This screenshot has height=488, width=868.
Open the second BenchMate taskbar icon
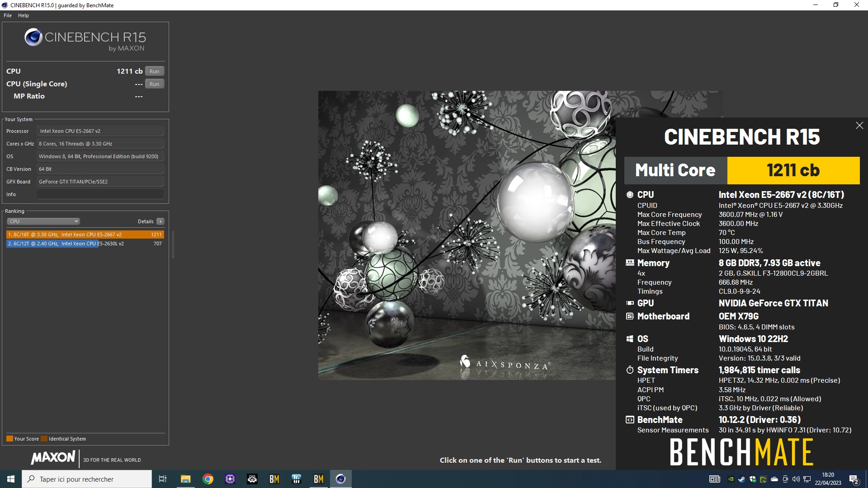click(x=319, y=479)
